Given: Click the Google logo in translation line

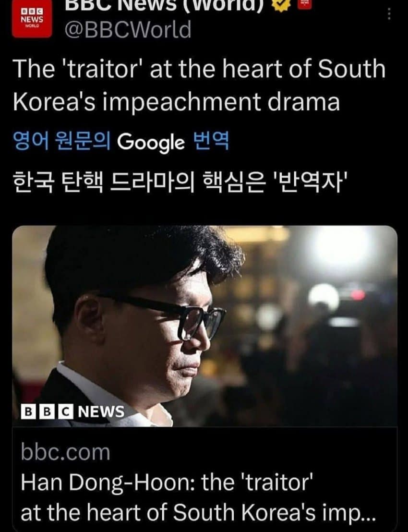Looking at the screenshot, I should pos(151,142).
